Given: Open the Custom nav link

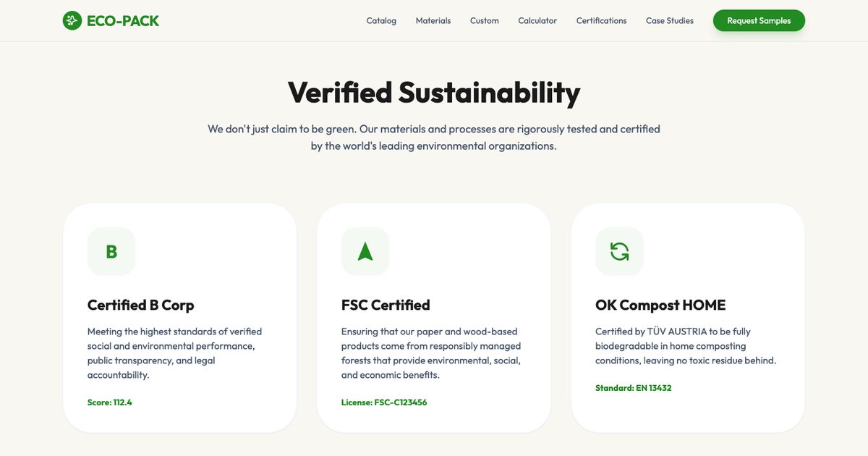Looking at the screenshot, I should pyautogui.click(x=485, y=20).
